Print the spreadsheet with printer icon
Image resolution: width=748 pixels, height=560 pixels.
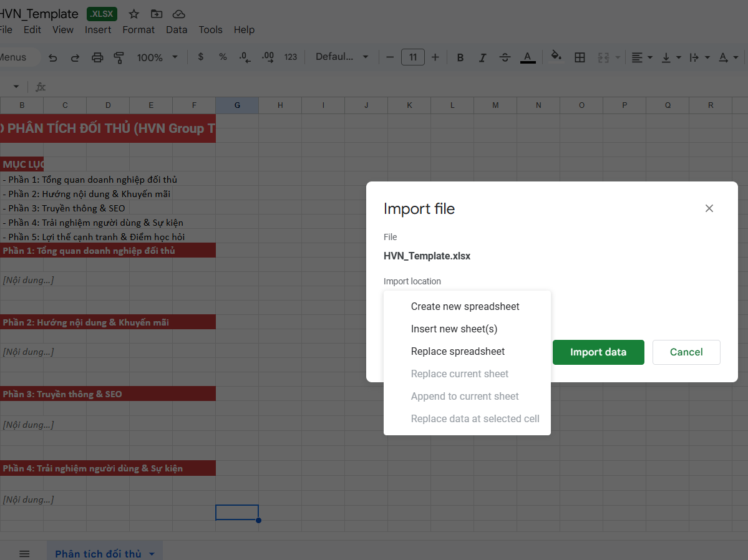97,58
